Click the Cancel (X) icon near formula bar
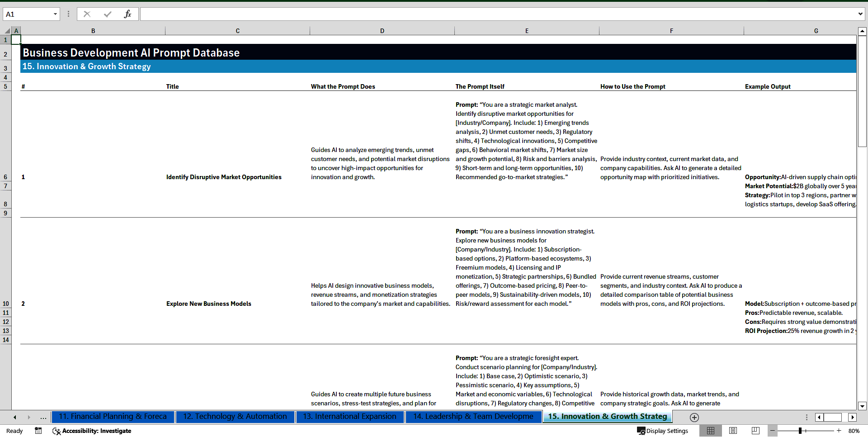 click(x=87, y=14)
